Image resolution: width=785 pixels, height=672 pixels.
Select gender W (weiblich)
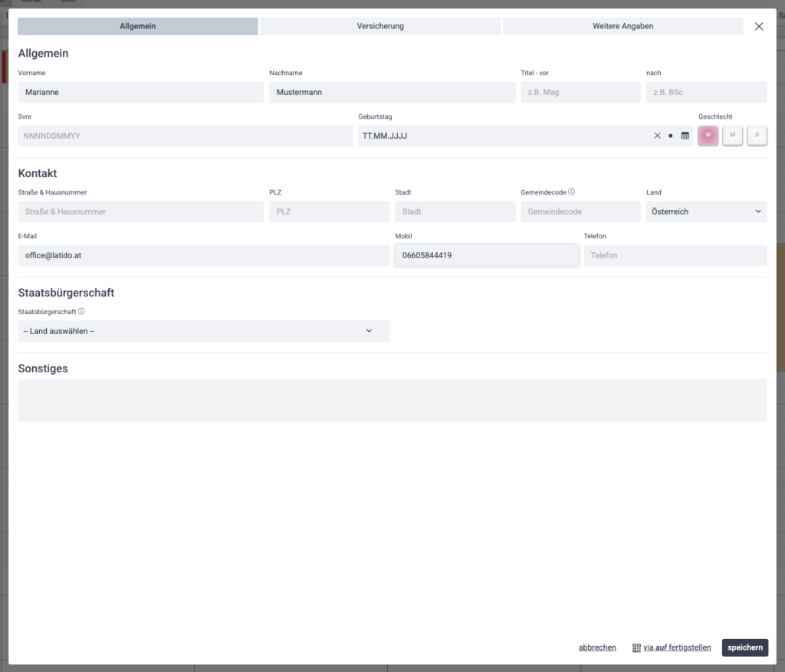coord(708,136)
